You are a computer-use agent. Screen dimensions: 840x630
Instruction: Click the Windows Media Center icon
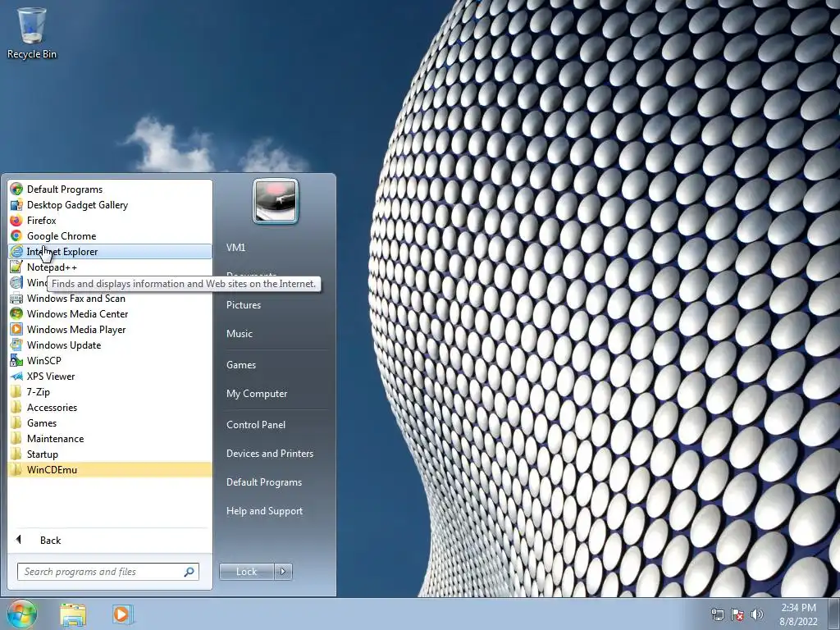pyautogui.click(x=16, y=314)
